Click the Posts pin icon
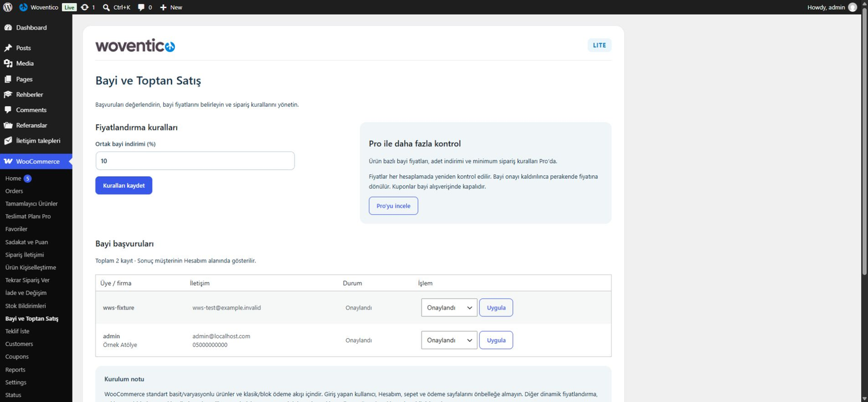Image resolution: width=868 pixels, height=402 pixels. pyautogui.click(x=8, y=48)
